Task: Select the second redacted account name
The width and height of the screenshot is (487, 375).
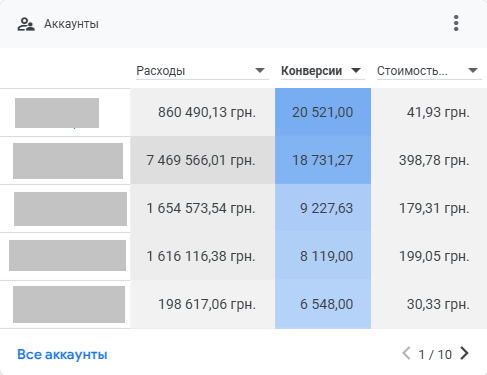Action: pos(68,161)
